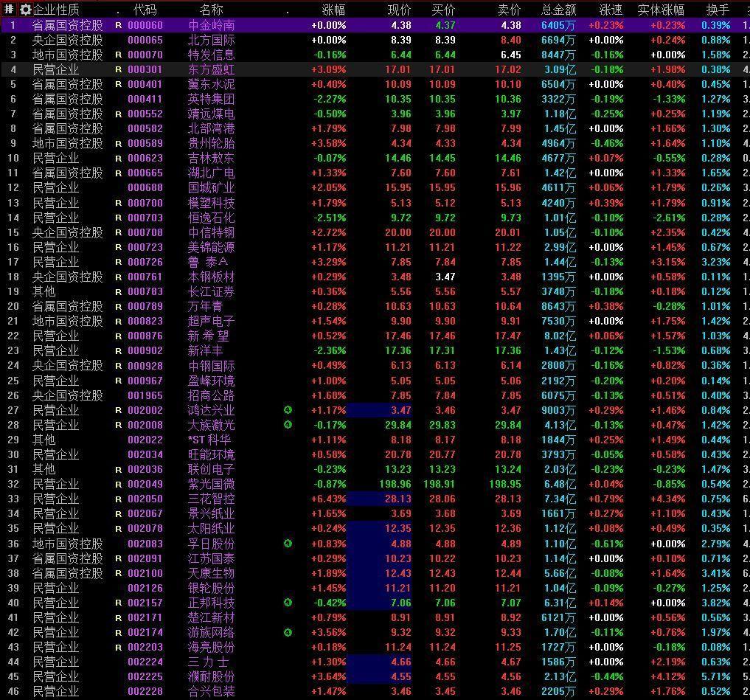Select the stock 新希望

click(209, 336)
